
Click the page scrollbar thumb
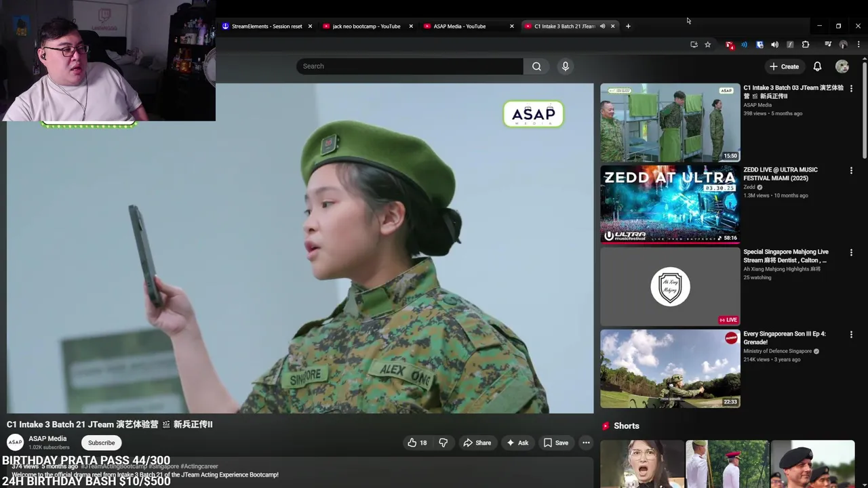(x=865, y=112)
